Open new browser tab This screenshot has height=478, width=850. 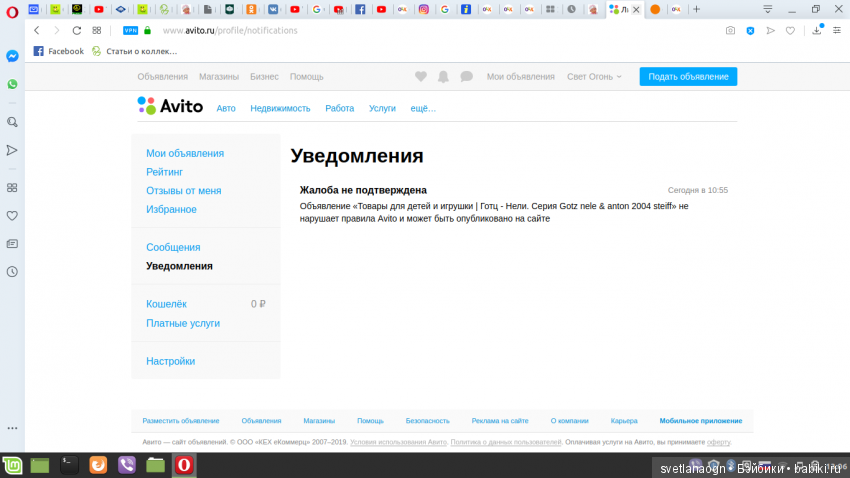point(697,9)
